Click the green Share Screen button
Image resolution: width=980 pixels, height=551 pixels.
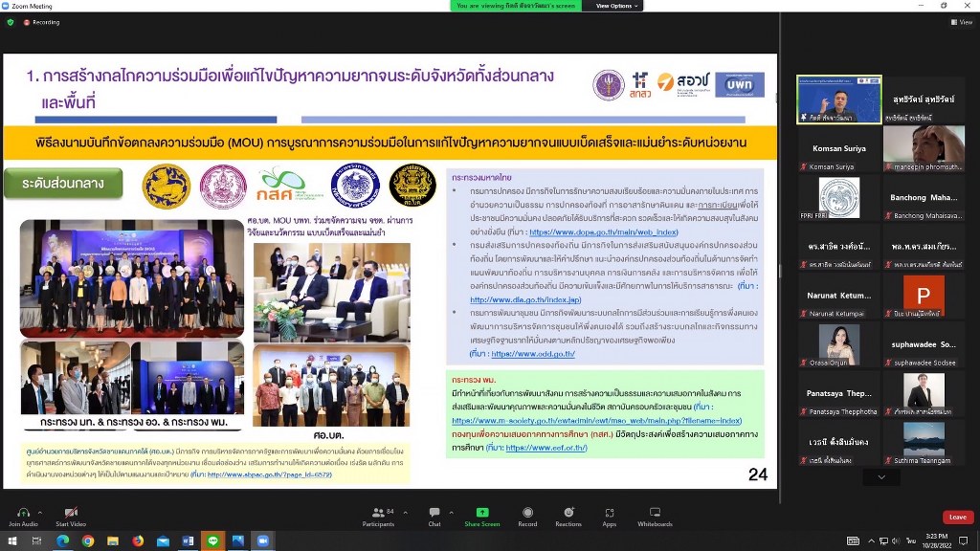[x=482, y=516]
